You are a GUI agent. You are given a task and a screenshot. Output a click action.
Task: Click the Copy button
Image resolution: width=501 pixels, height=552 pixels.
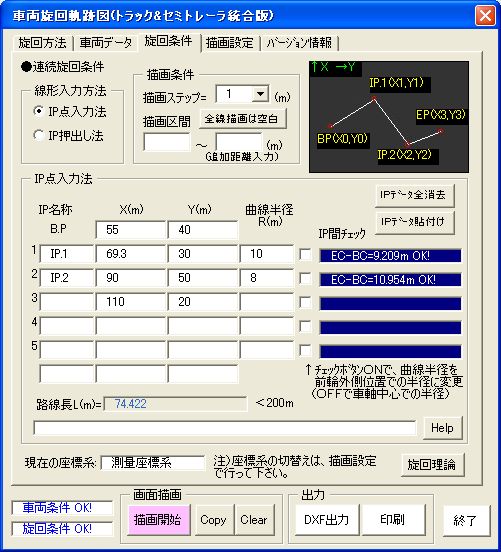coord(213,520)
